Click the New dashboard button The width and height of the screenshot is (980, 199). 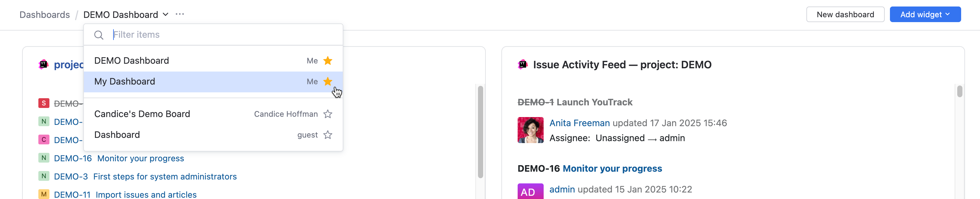[x=845, y=14]
